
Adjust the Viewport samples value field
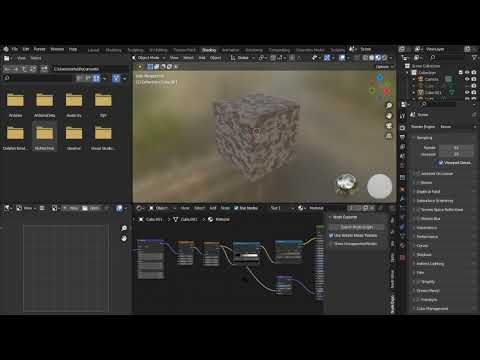456,154
